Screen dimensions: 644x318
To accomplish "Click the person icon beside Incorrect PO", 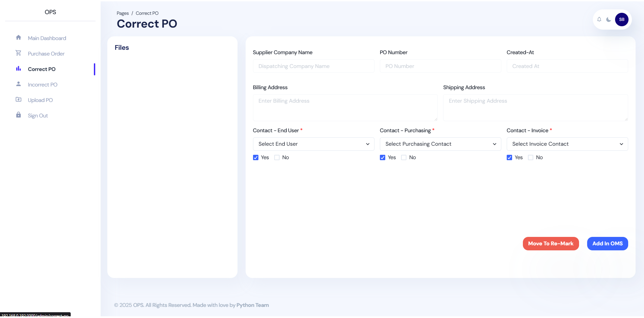I will click(x=19, y=84).
